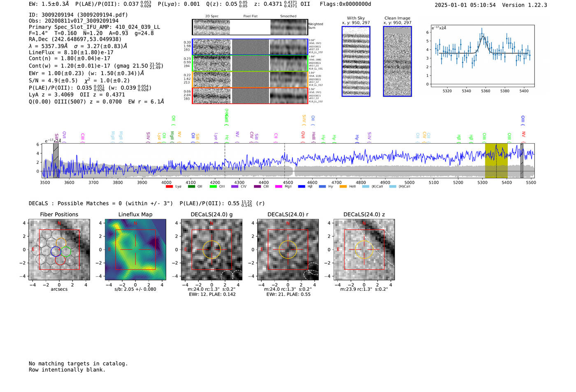Click the dark green OII legend swatch

click(x=191, y=187)
